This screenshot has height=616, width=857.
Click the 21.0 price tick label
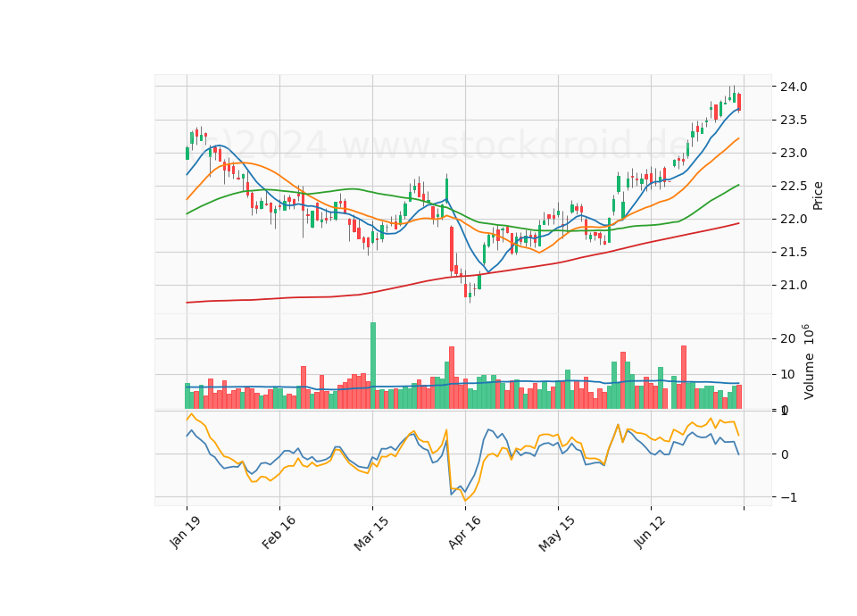click(794, 286)
